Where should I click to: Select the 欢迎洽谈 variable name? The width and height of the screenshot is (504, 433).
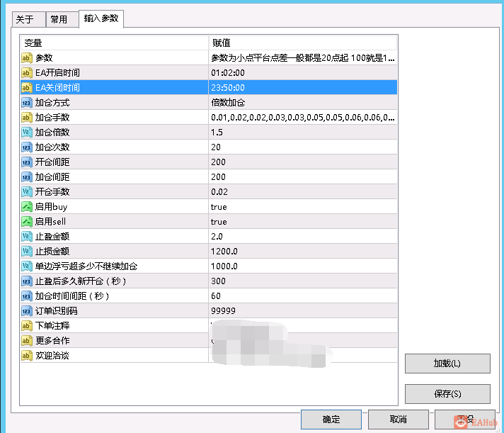(x=52, y=356)
